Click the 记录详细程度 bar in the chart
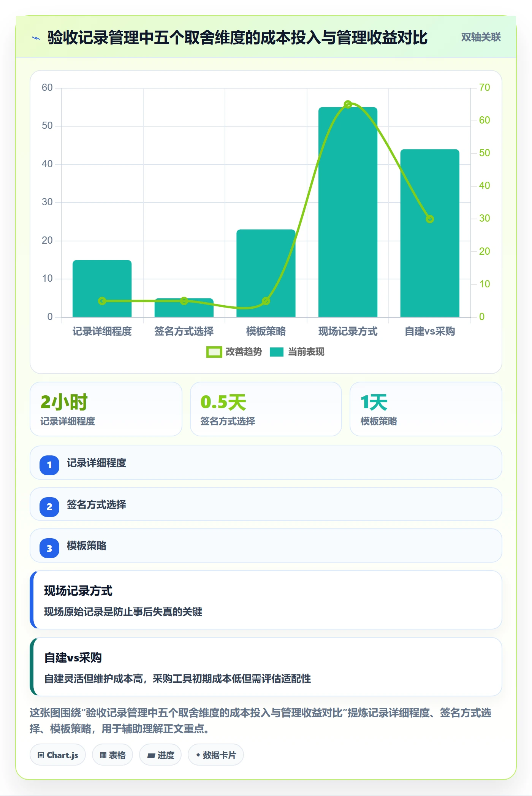 point(102,289)
